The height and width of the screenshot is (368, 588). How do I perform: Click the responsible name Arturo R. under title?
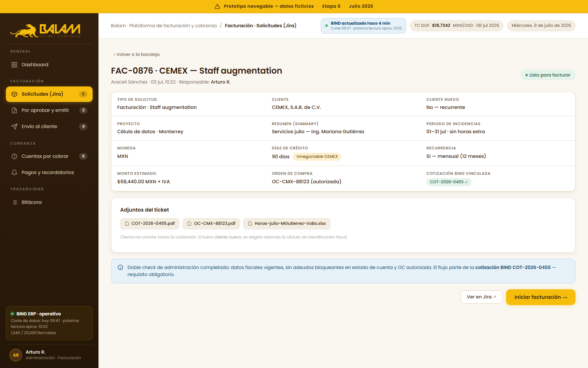coord(221,82)
